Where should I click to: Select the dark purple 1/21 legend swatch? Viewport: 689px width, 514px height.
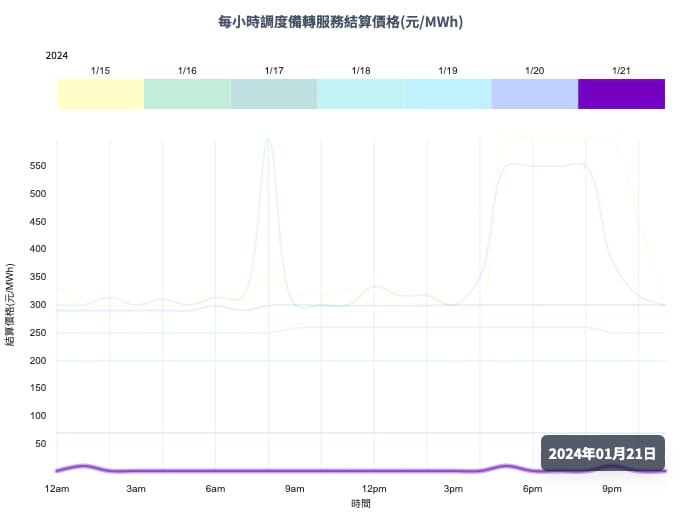click(x=621, y=93)
